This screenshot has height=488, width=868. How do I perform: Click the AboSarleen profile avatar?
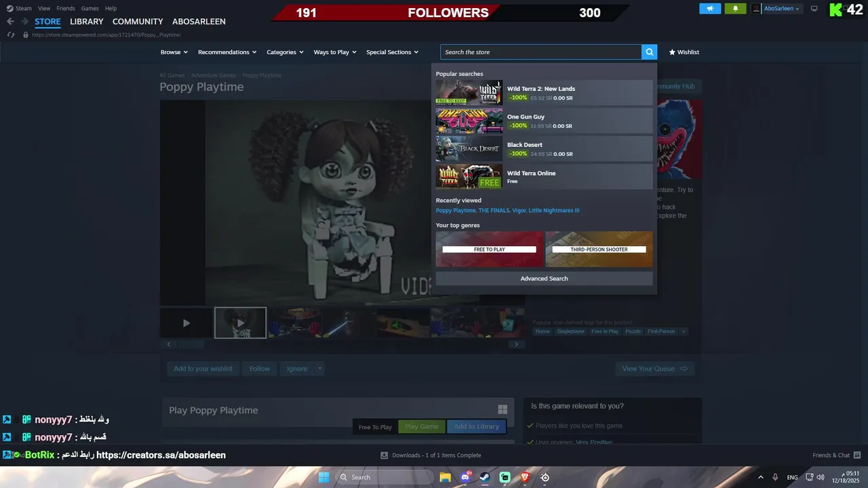point(756,9)
